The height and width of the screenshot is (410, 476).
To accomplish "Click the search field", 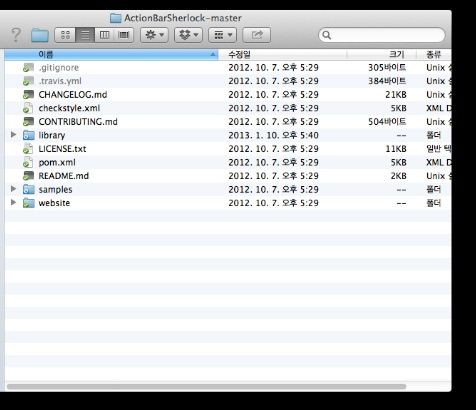I will click(382, 35).
